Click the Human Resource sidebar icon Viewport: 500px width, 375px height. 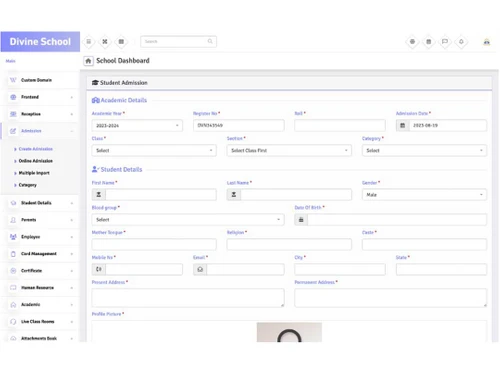[13, 288]
